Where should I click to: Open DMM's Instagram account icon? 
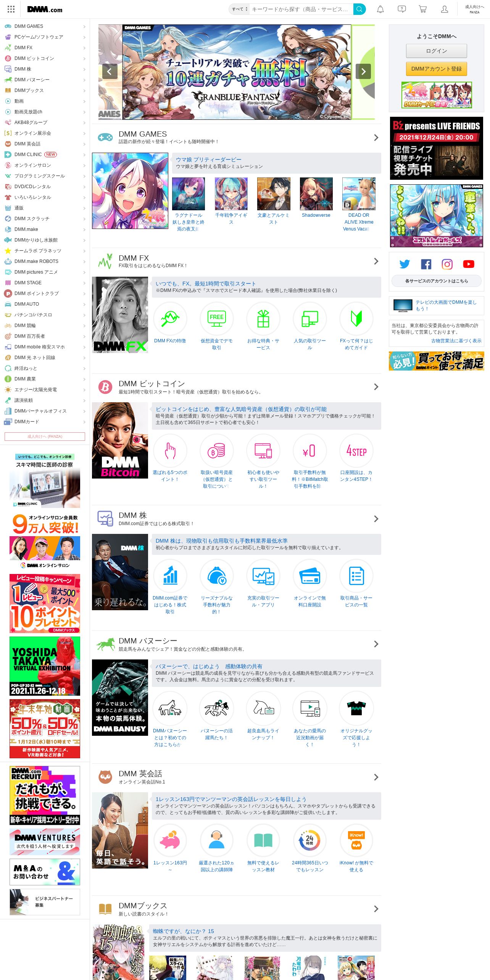(447, 264)
